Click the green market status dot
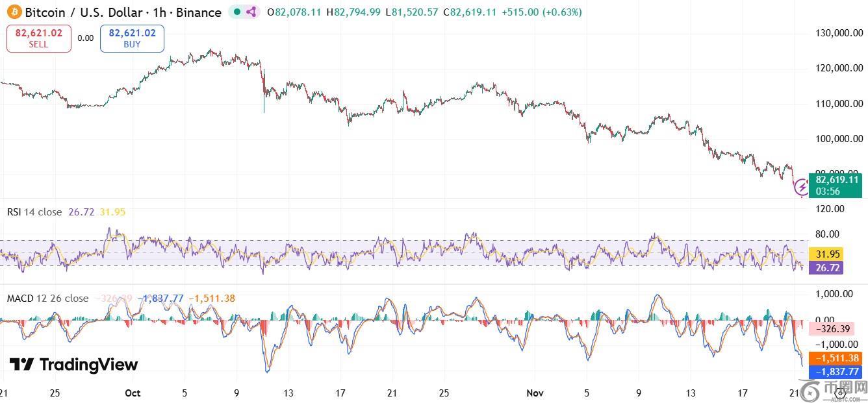868x403 pixels. click(x=238, y=12)
